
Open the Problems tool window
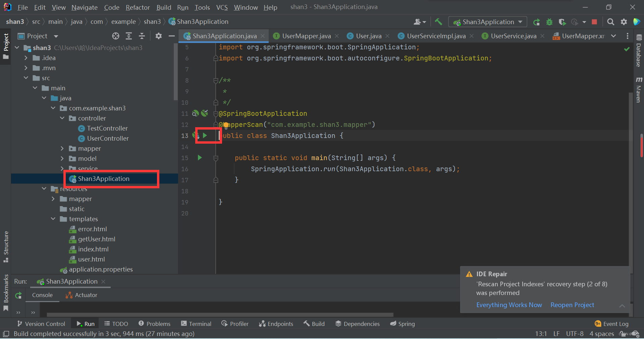click(154, 324)
